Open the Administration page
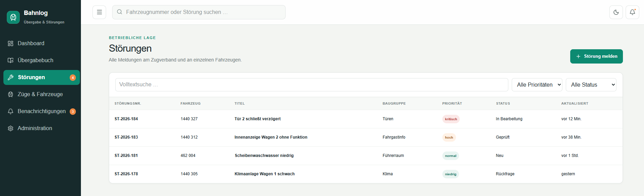 [x=41, y=128]
